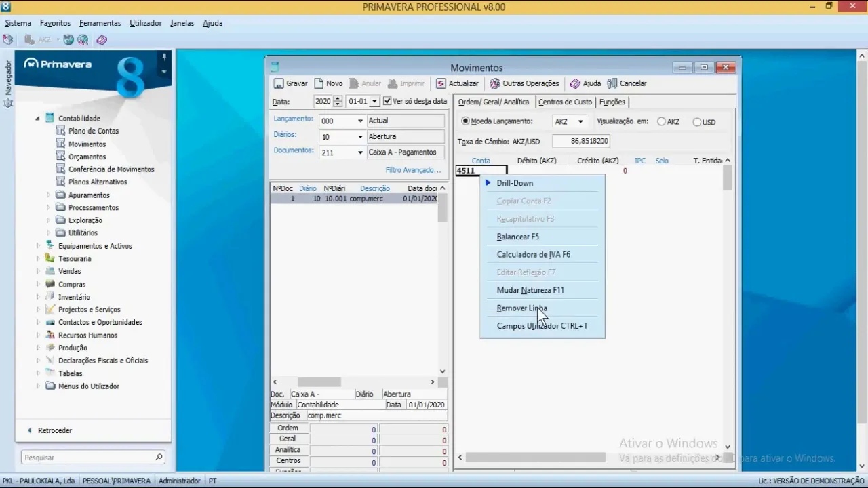Open the Lançamento 000 dropdown
This screenshot has width=868, height=488.
click(360, 121)
